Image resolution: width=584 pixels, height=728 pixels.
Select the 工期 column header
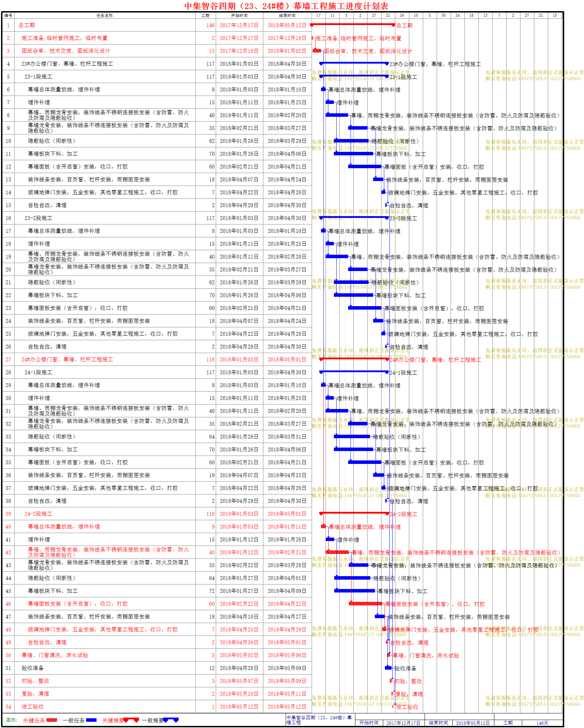pos(205,15)
